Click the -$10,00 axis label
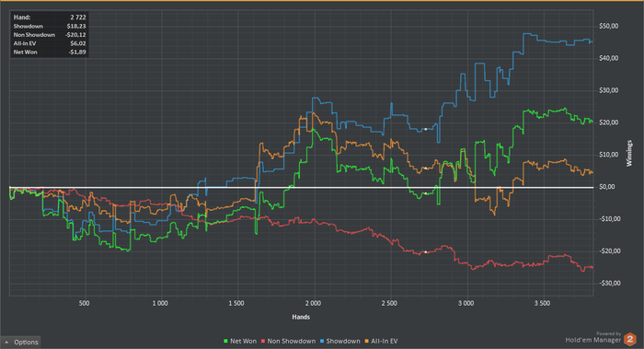Viewport: 644px width, 349px height. 609,218
